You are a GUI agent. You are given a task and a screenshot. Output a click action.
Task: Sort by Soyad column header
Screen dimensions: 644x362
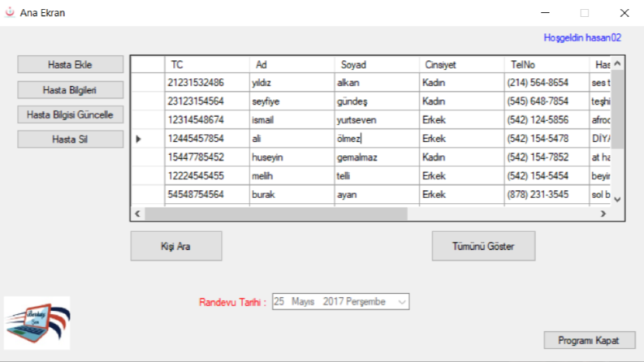pyautogui.click(x=377, y=64)
